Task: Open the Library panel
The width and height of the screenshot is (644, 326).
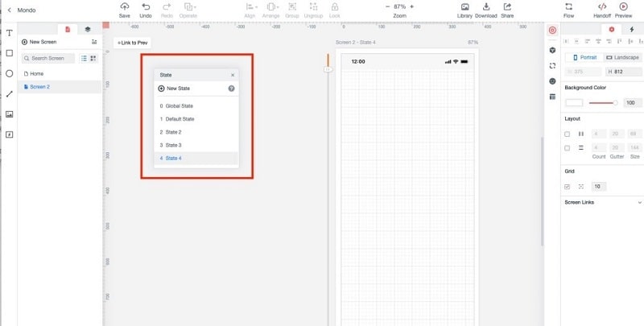Action: pos(465,6)
